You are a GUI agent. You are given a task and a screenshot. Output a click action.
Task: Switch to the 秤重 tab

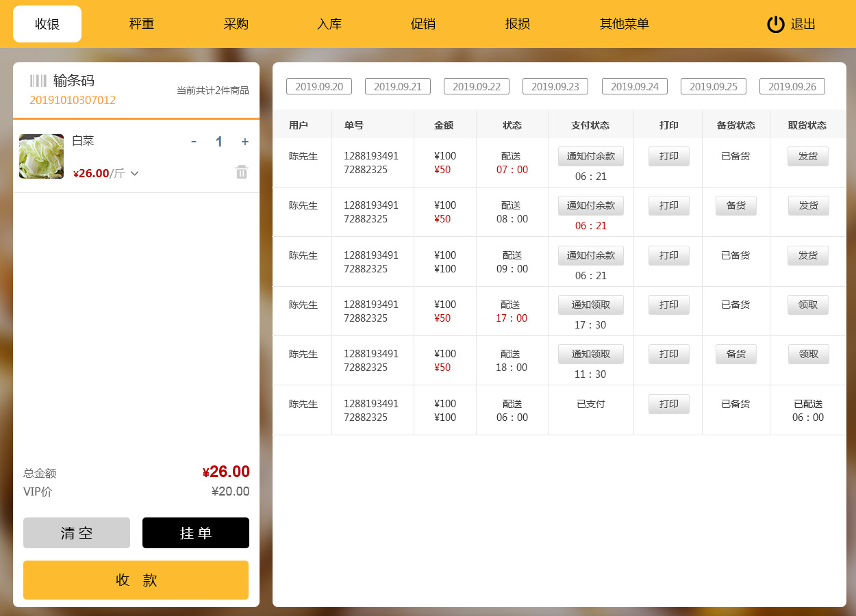(142, 24)
